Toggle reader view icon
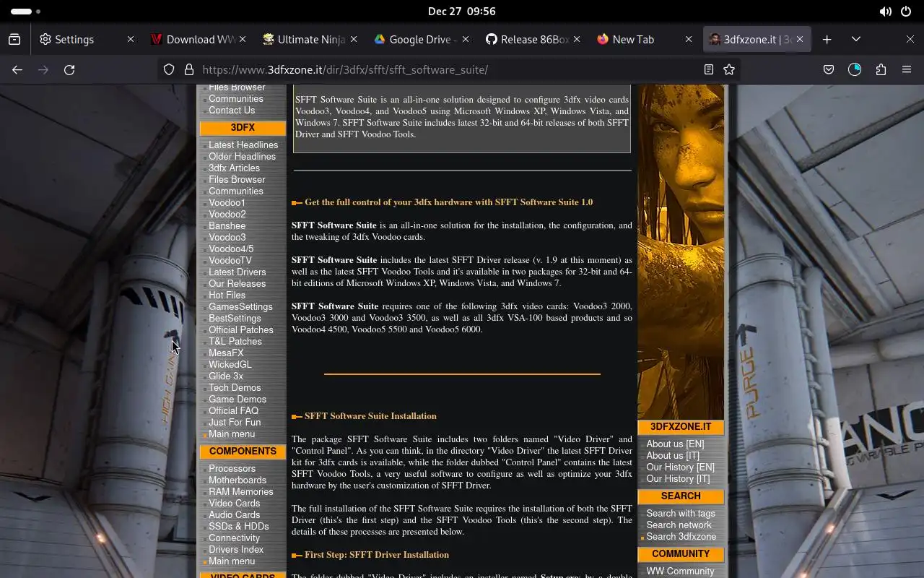 click(709, 70)
